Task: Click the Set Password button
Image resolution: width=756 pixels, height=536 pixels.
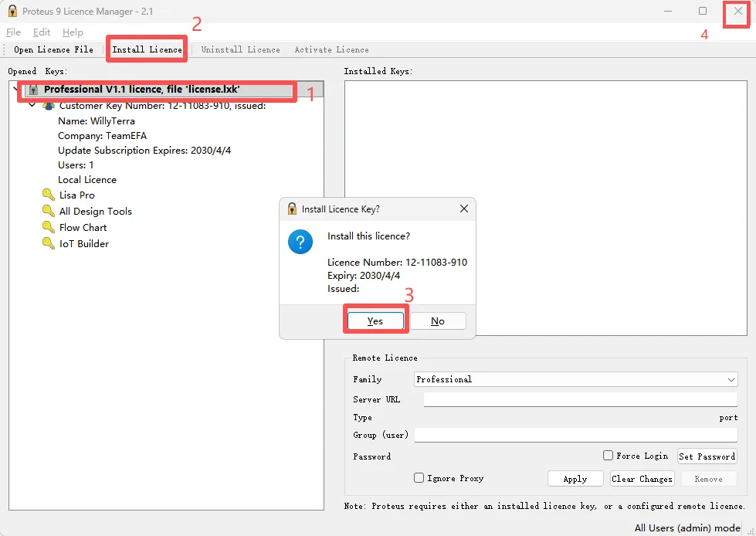Action: tap(707, 456)
